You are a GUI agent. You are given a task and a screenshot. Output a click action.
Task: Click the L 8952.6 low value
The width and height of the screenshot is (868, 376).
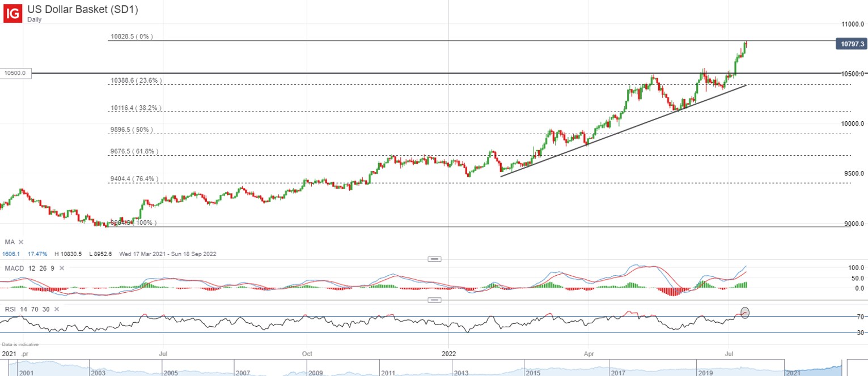[x=101, y=254]
